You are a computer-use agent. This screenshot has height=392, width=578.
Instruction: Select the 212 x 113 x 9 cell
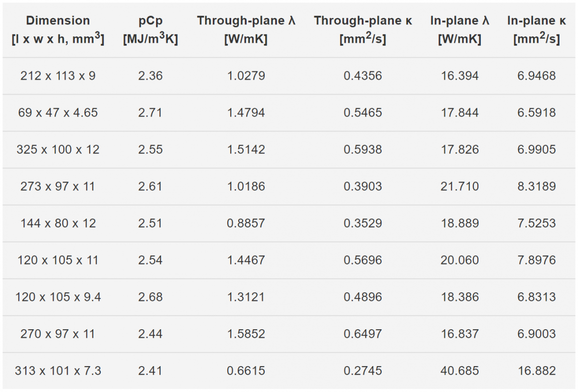click(x=58, y=76)
